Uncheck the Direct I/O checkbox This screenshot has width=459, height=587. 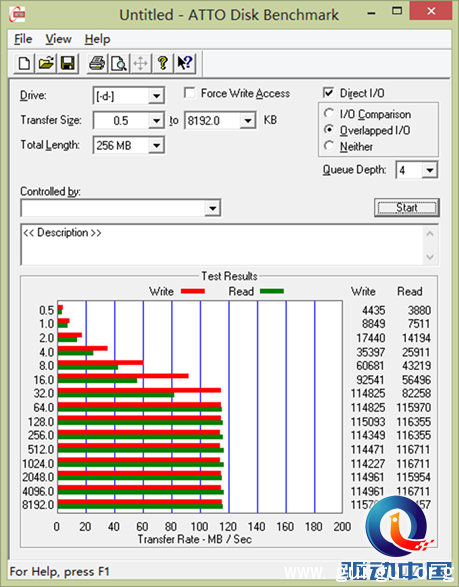(328, 92)
